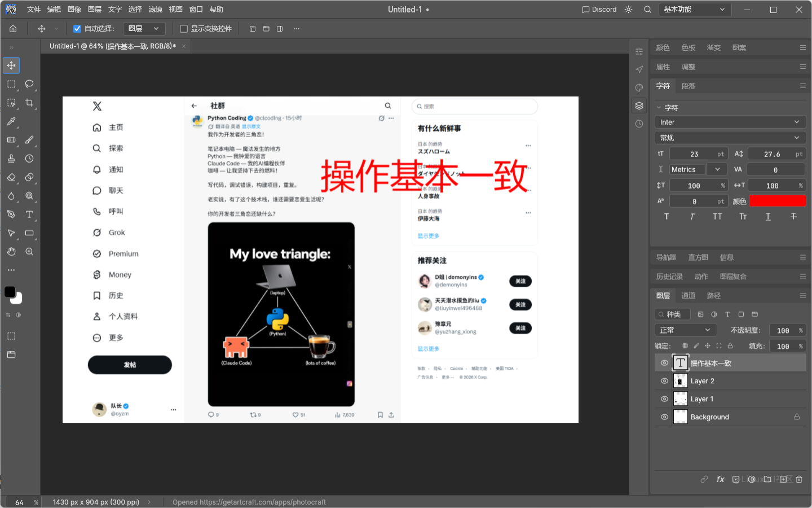Open the 图层 auto-select target dropdown
This screenshot has height=508, width=812.
144,29
